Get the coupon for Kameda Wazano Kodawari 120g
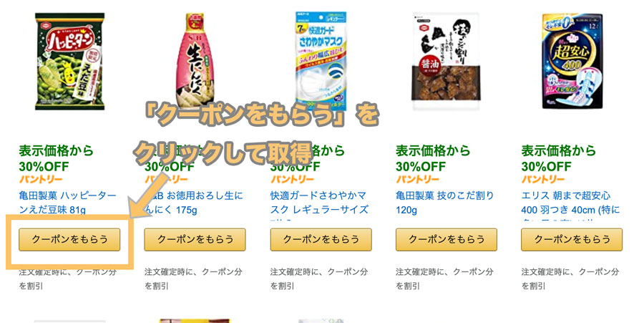This screenshot has height=323, width=644. pos(447,240)
